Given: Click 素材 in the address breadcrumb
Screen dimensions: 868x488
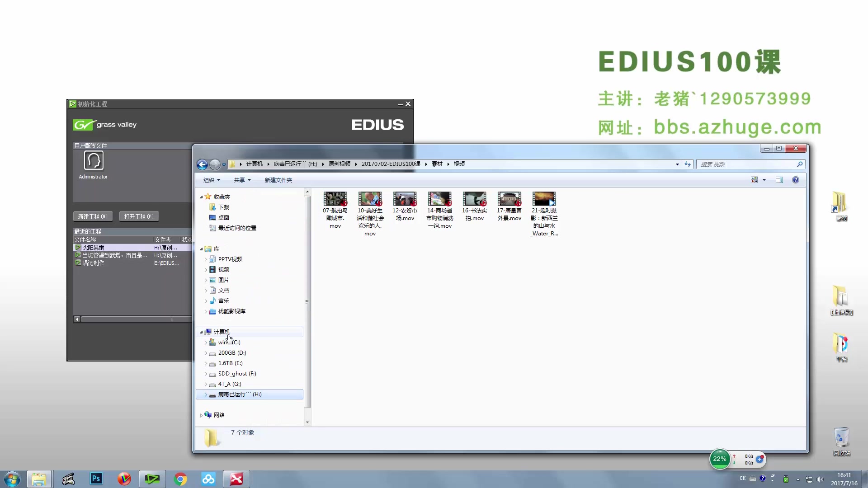Looking at the screenshot, I should [x=437, y=164].
